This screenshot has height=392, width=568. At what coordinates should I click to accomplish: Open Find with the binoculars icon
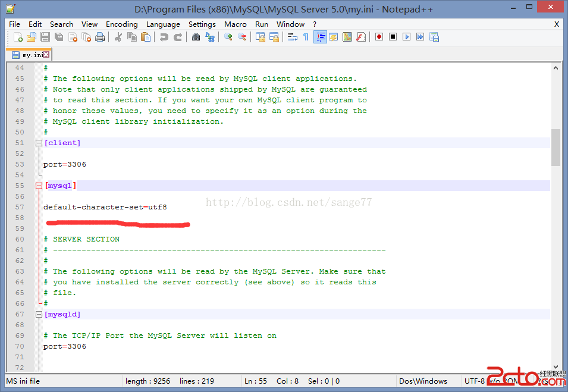pos(196,37)
